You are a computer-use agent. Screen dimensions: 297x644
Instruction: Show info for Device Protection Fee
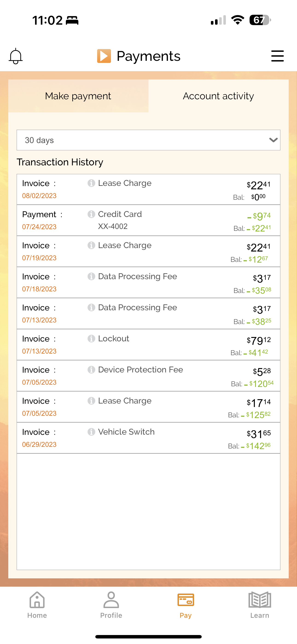coord(91,370)
